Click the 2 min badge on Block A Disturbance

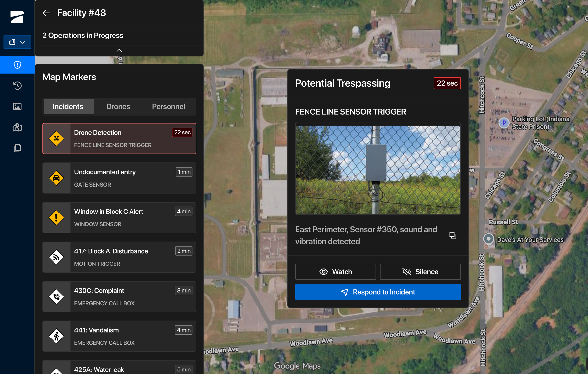[184, 251]
